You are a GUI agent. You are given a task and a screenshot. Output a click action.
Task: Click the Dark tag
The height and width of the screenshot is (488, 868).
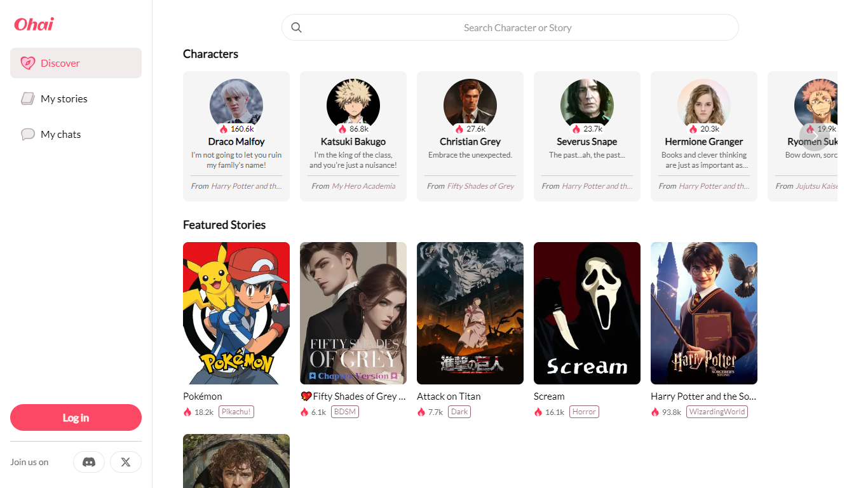(459, 412)
